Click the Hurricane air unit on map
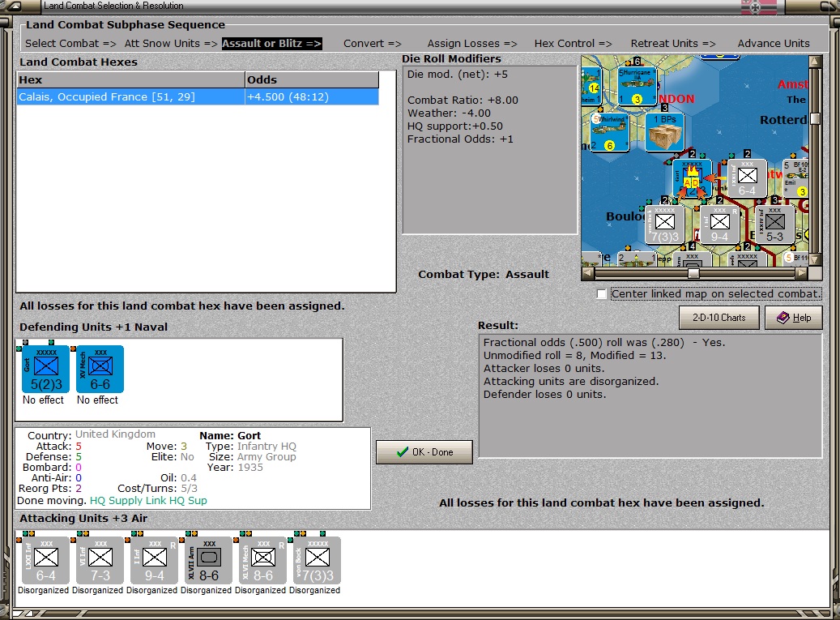 (637, 86)
